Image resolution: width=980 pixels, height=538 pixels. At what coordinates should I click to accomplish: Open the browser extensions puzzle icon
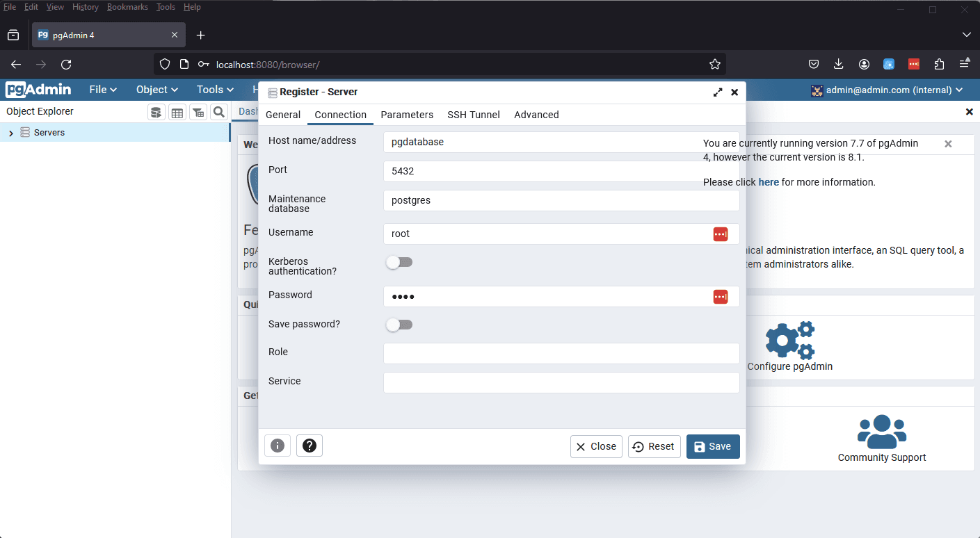click(x=939, y=64)
